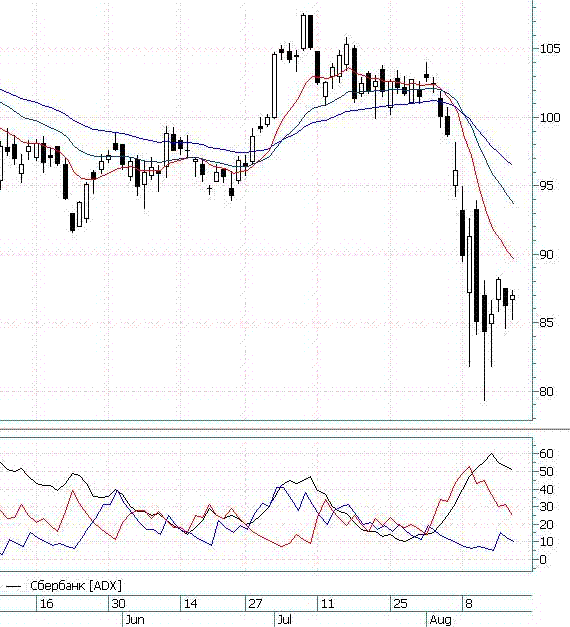
Task: Select the Jul month label on timeline
Action: tap(284, 620)
